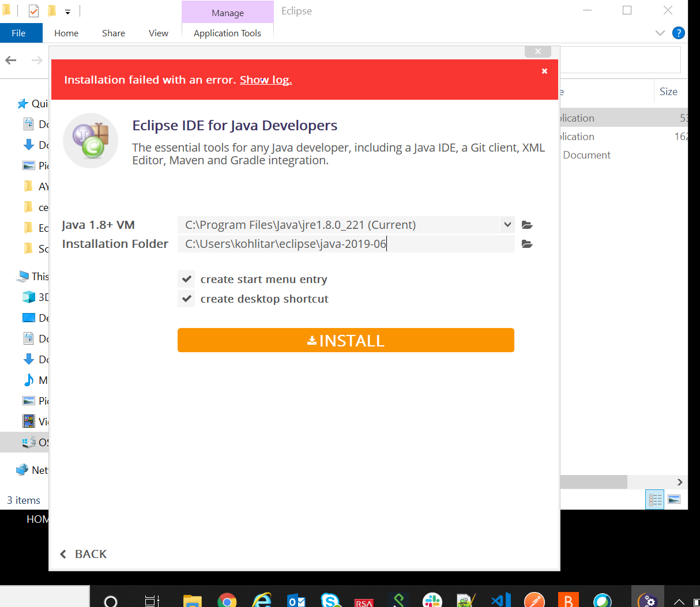This screenshot has width=700, height=607.
Task: Close installer using gray top X tab
Action: 538,51
